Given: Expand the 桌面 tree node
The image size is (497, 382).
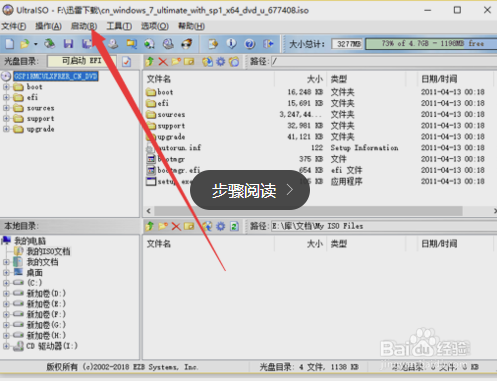Looking at the screenshot, I should (6, 273).
